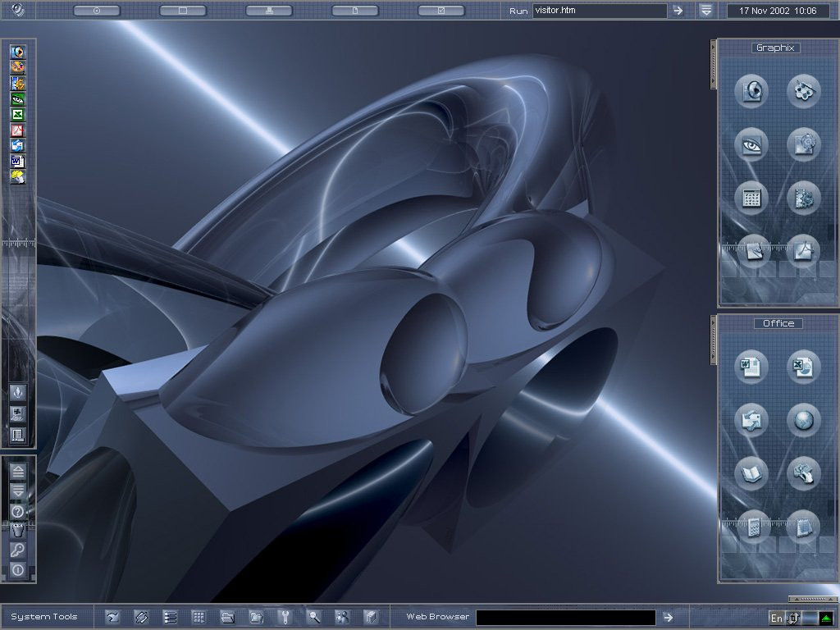Focus the Web Browser address field

[566, 617]
